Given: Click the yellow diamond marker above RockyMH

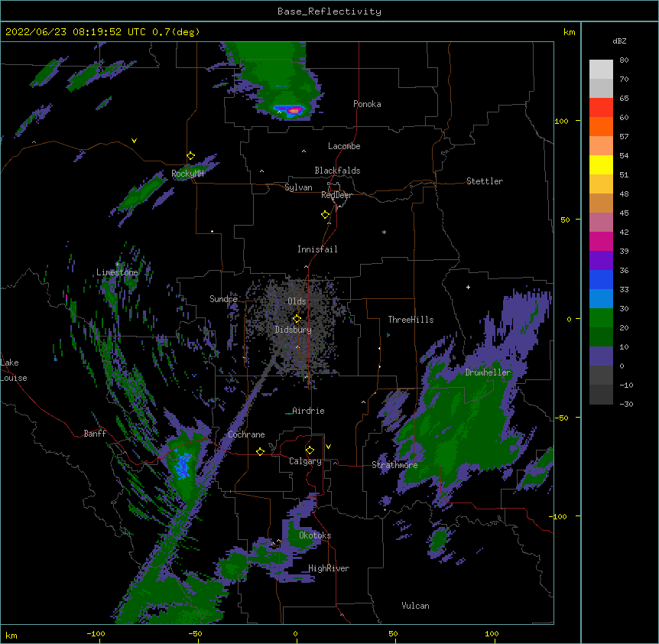Looking at the screenshot, I should coord(190,156).
